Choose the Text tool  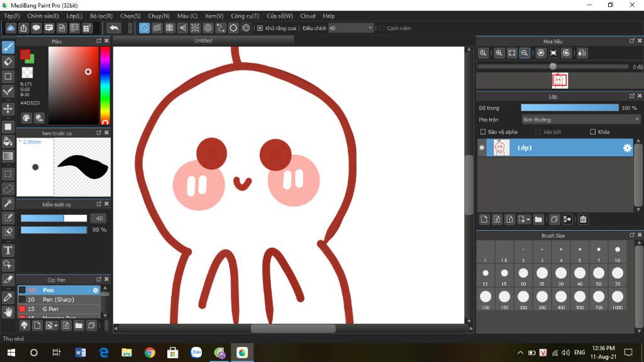point(8,250)
